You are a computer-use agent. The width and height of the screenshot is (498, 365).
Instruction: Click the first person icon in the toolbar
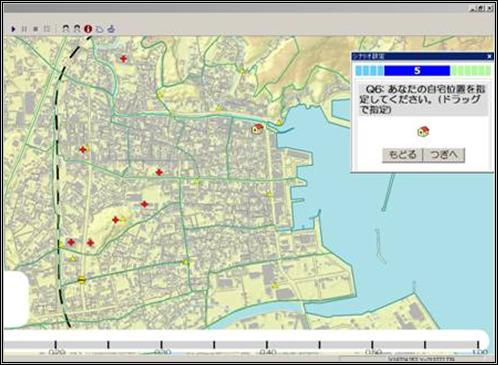point(66,29)
